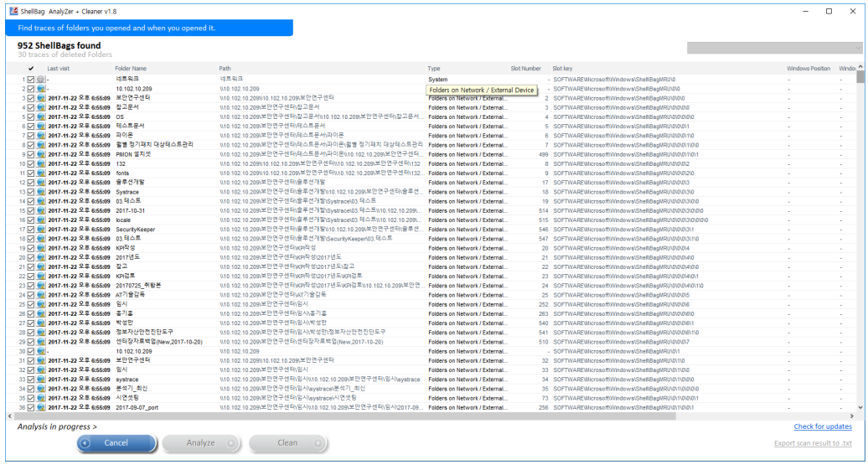Image resolution: width=868 pixels, height=465 pixels.
Task: Click the system icon in the 네트워크 row
Action: tap(40, 79)
